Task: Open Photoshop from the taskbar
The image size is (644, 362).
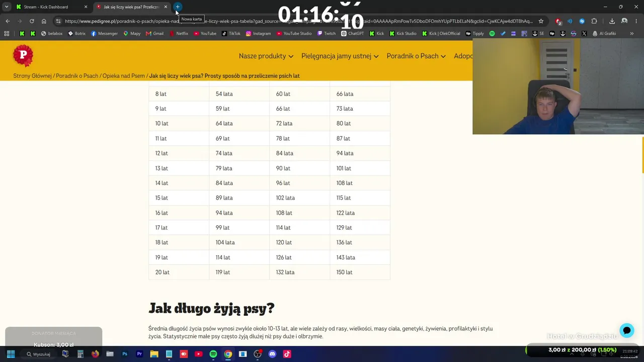Action: coord(125,354)
